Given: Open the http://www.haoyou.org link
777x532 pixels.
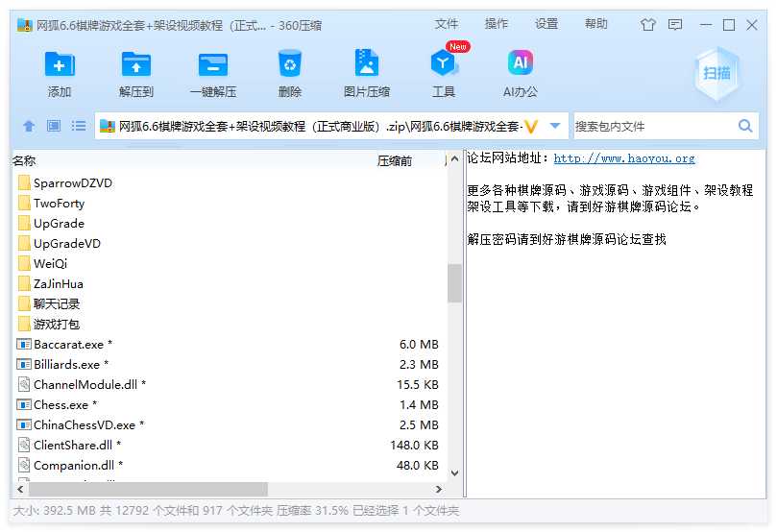Looking at the screenshot, I should click(x=624, y=158).
